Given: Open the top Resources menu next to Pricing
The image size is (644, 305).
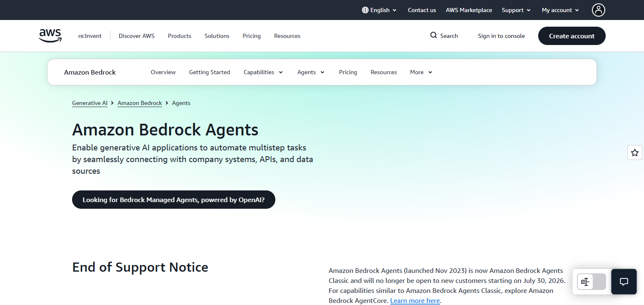Looking at the screenshot, I should 287,36.
